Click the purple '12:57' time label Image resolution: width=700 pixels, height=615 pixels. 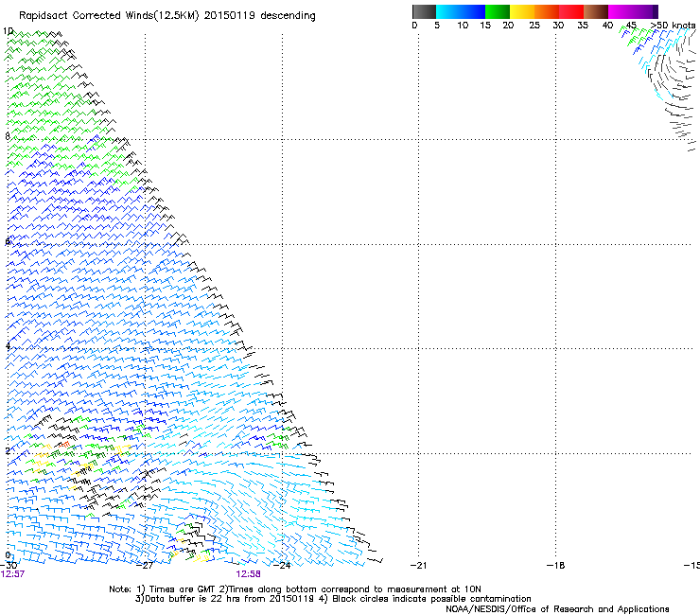pyautogui.click(x=12, y=574)
